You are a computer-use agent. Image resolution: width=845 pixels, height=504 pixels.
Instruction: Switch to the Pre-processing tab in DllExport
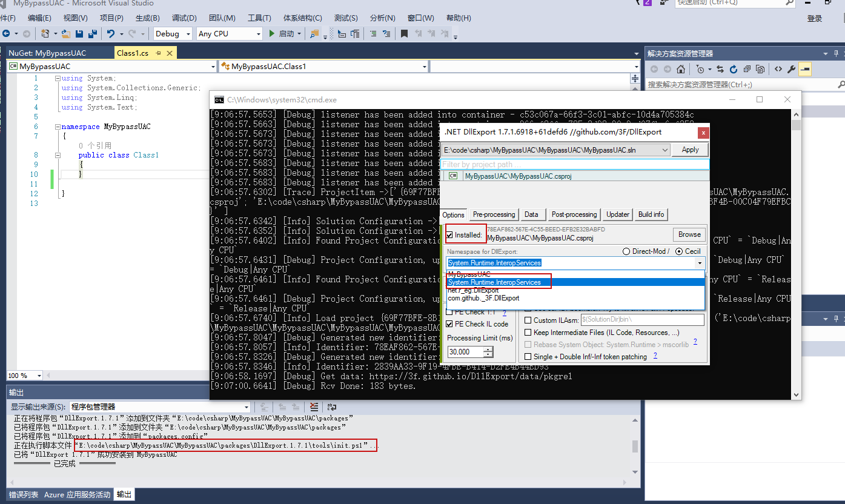coord(494,214)
